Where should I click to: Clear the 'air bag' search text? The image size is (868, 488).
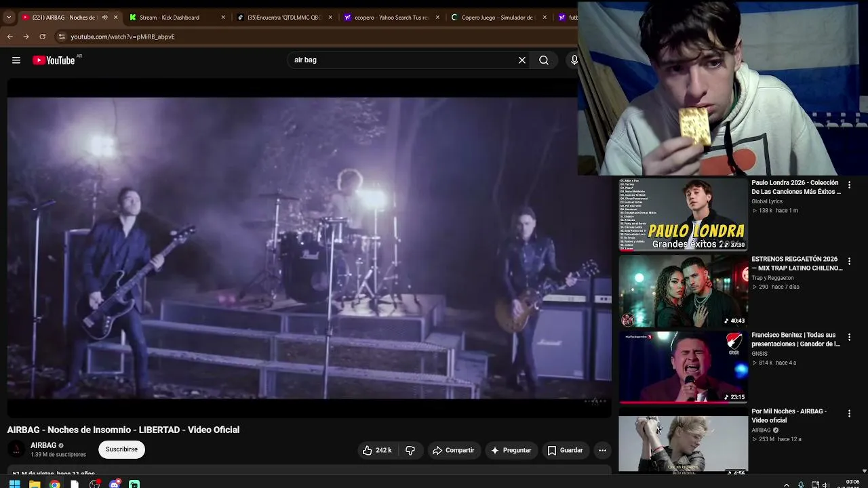click(x=522, y=60)
